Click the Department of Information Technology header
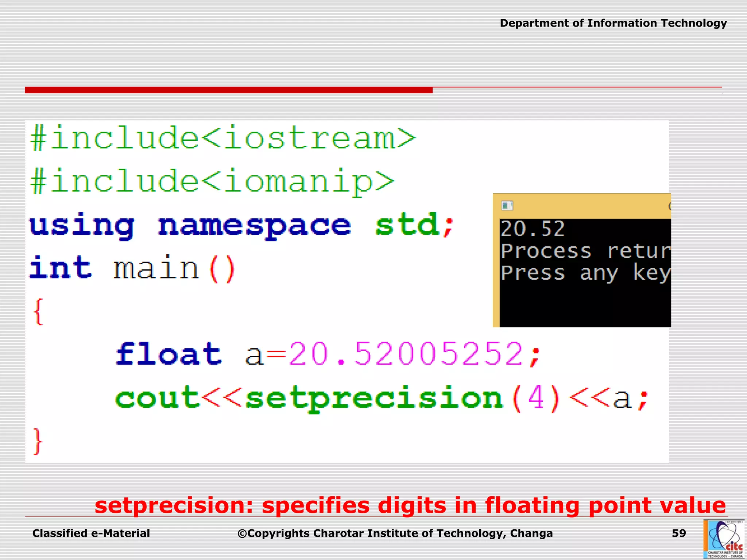This screenshot has width=747, height=560. pyautogui.click(x=613, y=23)
